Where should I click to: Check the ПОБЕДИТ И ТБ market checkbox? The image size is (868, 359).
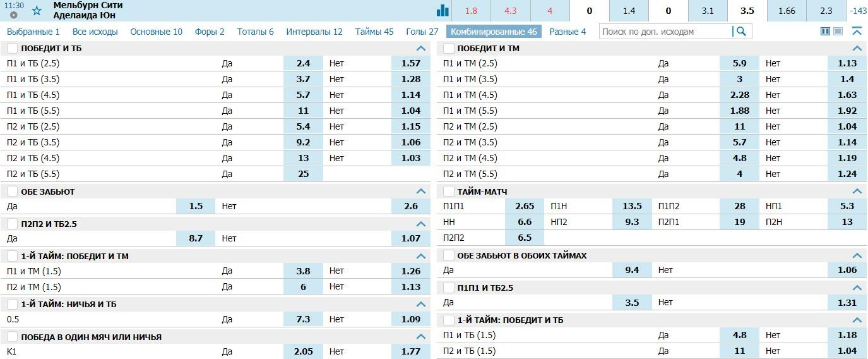pyautogui.click(x=13, y=48)
